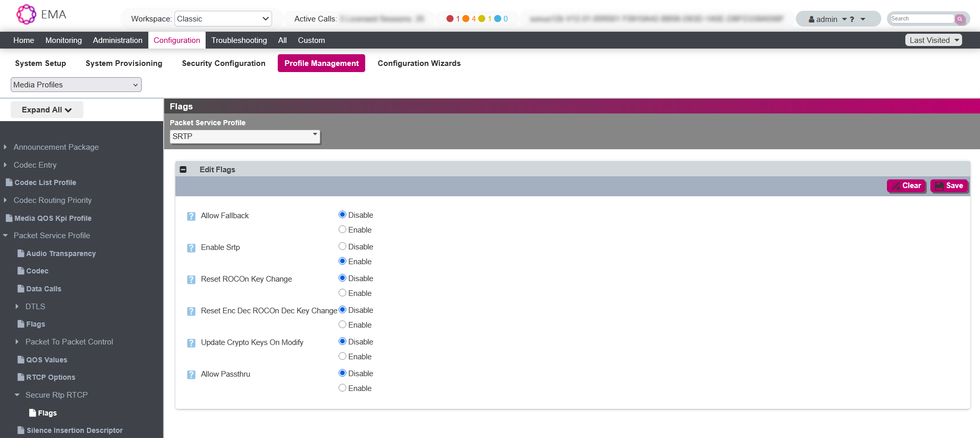Click the search magnifier icon

tap(960, 19)
